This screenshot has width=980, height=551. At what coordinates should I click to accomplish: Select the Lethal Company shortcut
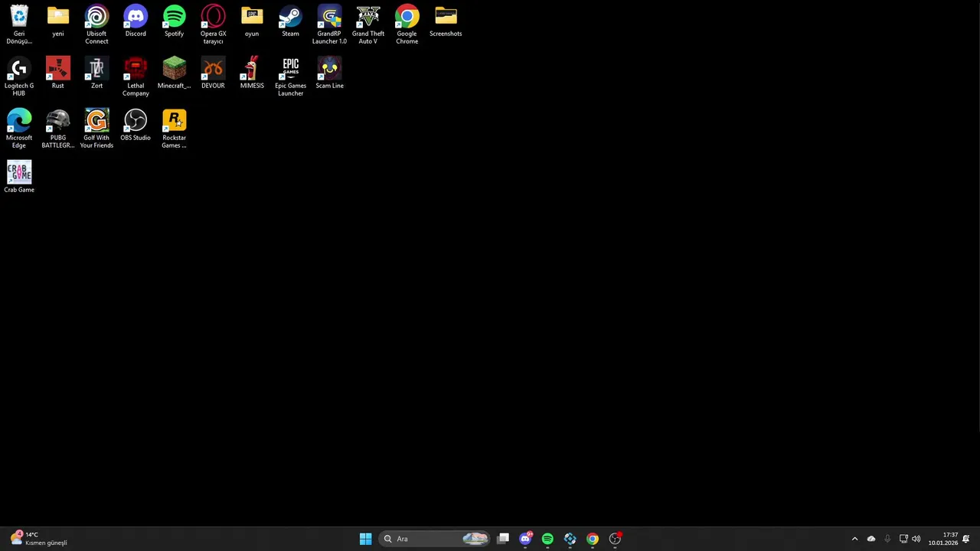tap(136, 77)
